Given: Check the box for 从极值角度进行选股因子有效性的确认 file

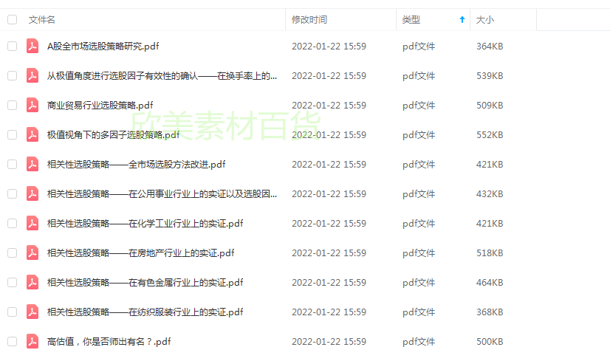Looking at the screenshot, I should 12,75.
